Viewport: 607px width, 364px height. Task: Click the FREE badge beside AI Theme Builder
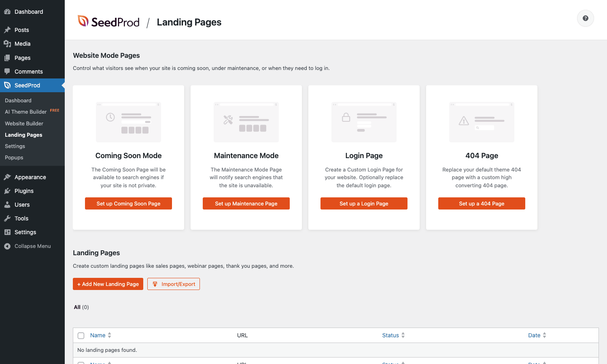coord(55,110)
